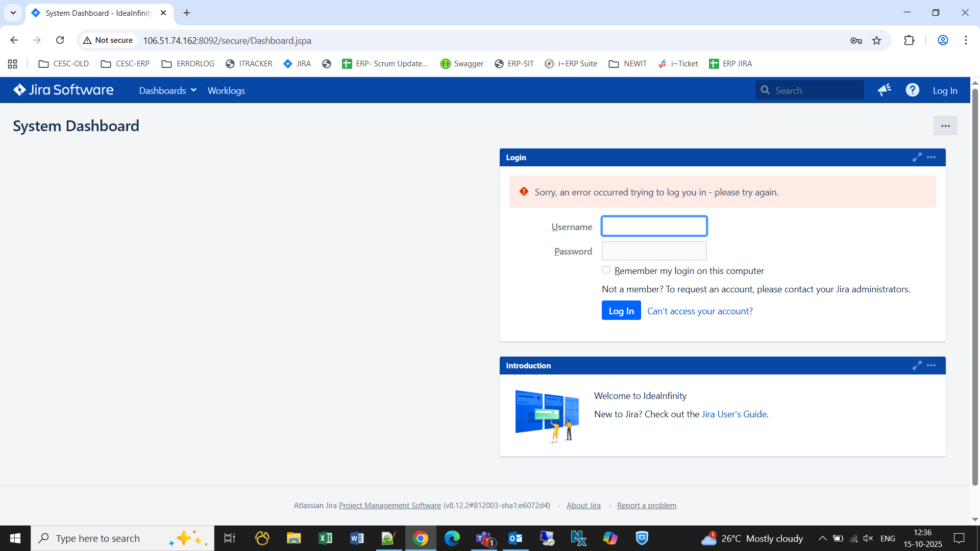
Task: Open Login gadget options menu
Action: click(931, 158)
